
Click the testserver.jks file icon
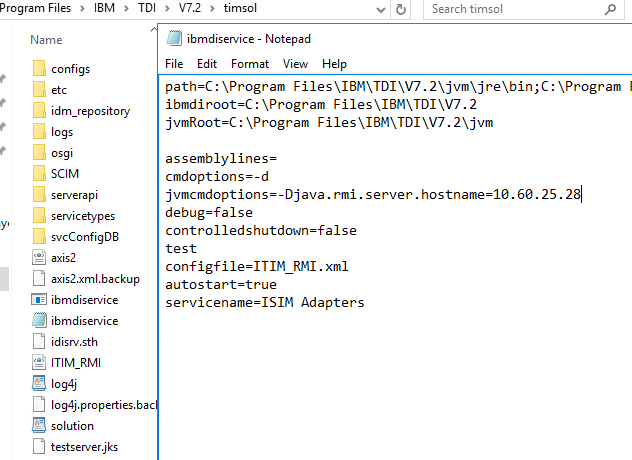[x=39, y=446]
